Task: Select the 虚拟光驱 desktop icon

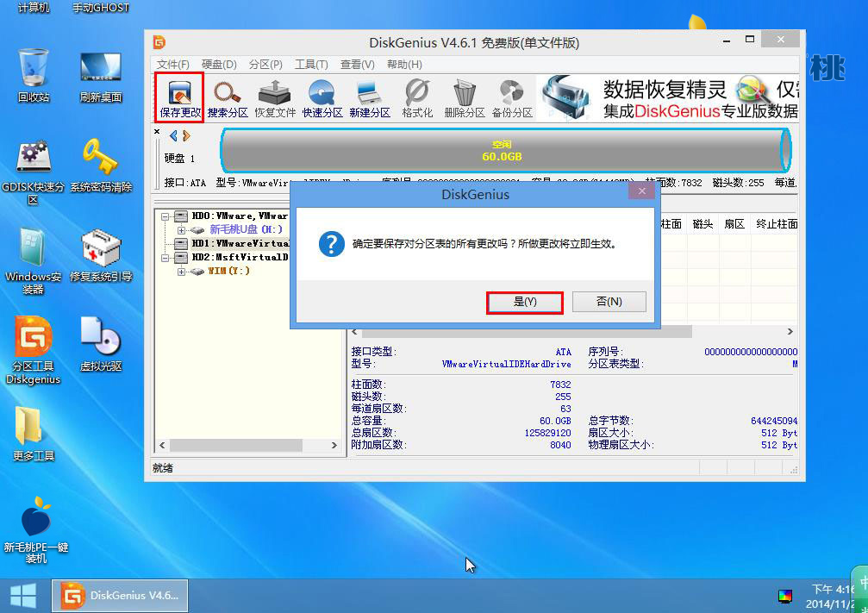Action: (101, 344)
